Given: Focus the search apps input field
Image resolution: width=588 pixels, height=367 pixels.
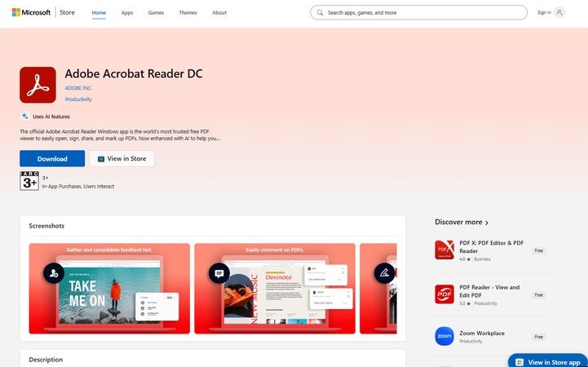Looking at the screenshot, I should [x=418, y=13].
